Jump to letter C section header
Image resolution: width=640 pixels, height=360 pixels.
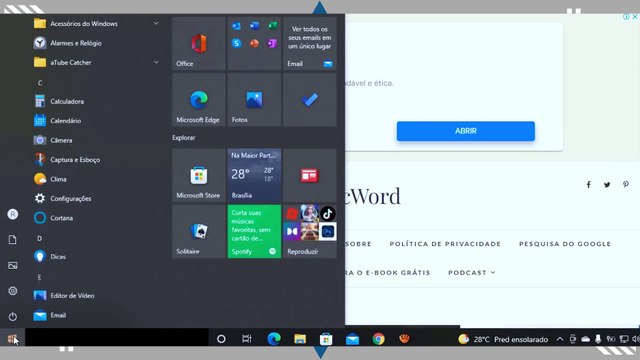click(x=40, y=83)
